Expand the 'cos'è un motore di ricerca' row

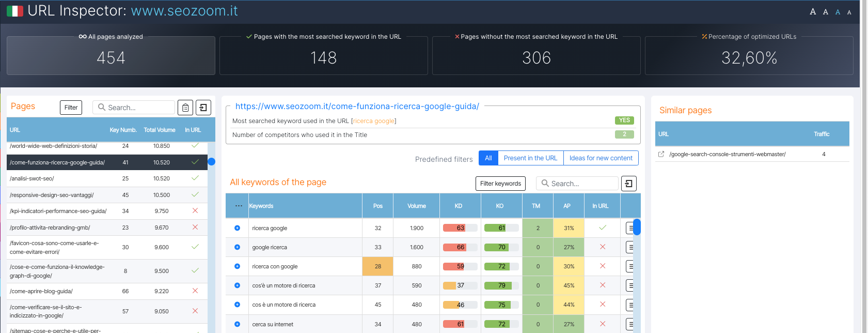238,285
